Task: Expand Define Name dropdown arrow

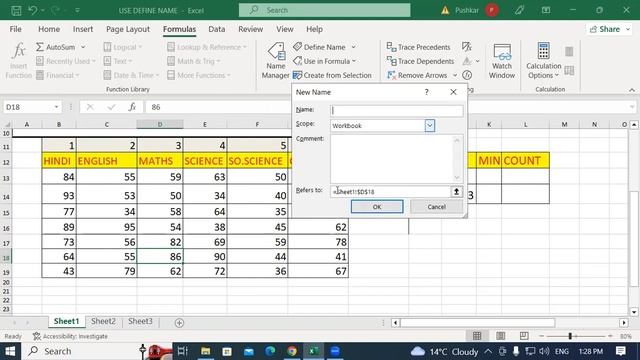Action: [353, 47]
